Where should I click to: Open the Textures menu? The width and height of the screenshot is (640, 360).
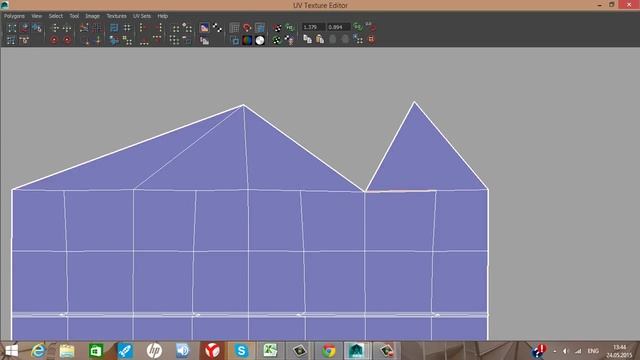[116, 16]
